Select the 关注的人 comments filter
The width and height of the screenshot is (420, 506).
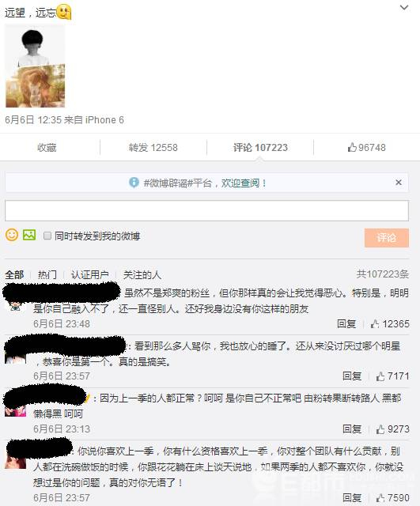click(142, 275)
